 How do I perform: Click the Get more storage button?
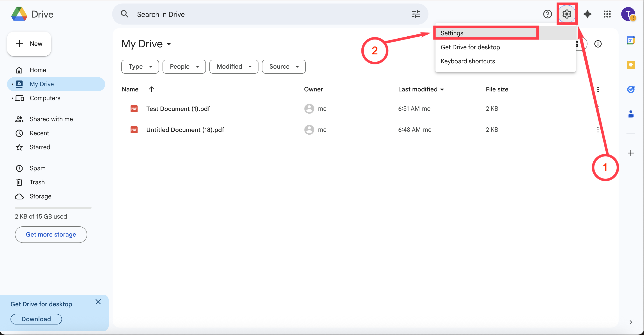(x=51, y=234)
